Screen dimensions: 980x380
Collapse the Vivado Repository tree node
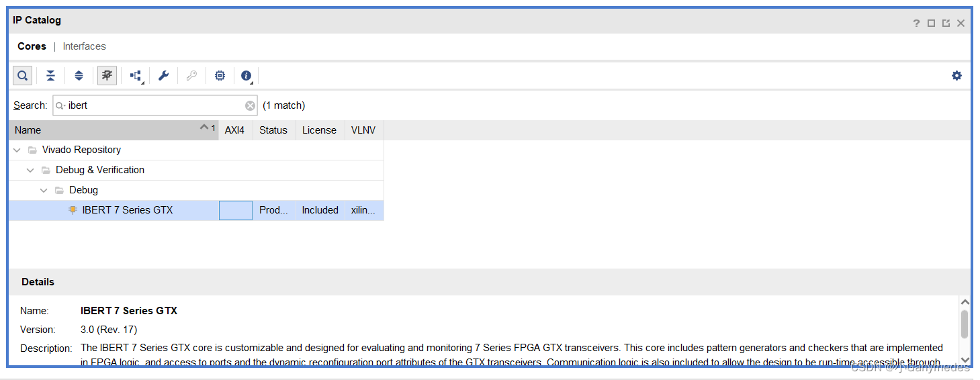17,150
